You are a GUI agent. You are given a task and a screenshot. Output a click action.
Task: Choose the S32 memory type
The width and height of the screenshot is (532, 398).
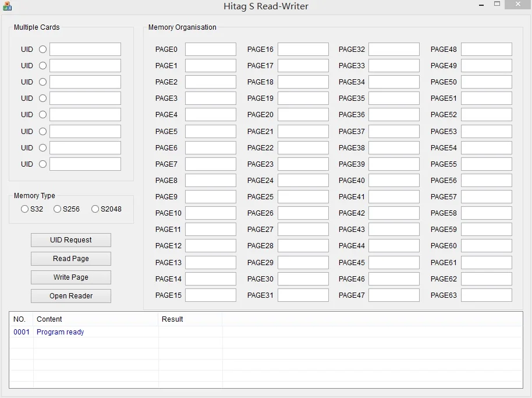pyautogui.click(x=32, y=209)
